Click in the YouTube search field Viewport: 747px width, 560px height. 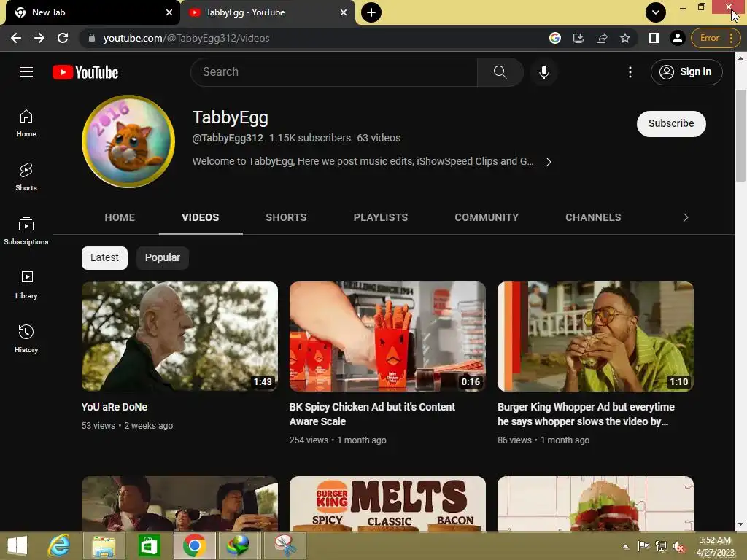[334, 72]
